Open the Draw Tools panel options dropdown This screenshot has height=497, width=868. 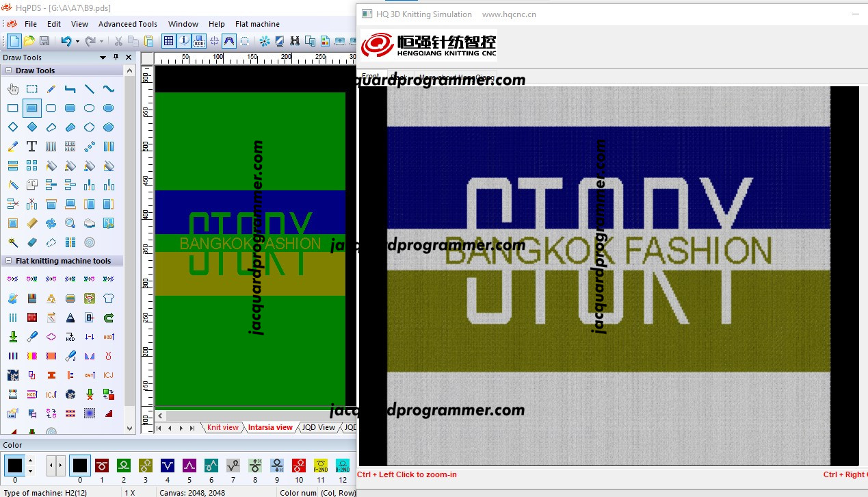(103, 58)
